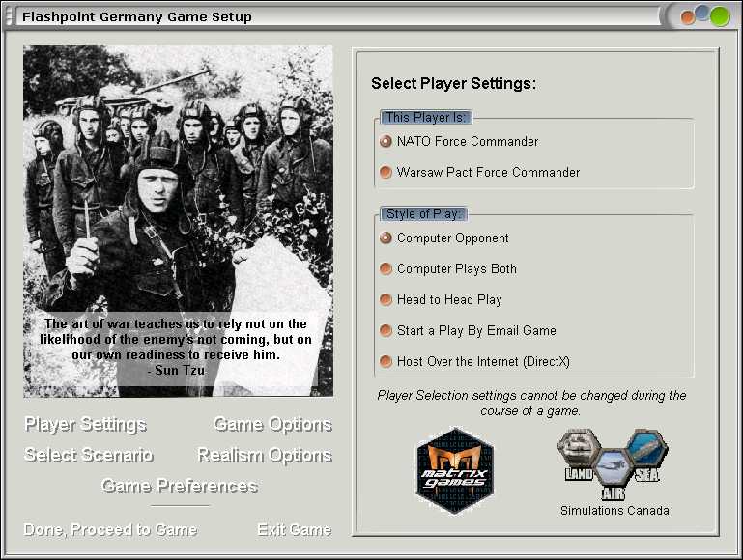Click the Flashpoint Germany Game Setup title
The width and height of the screenshot is (743, 560).
click(137, 17)
